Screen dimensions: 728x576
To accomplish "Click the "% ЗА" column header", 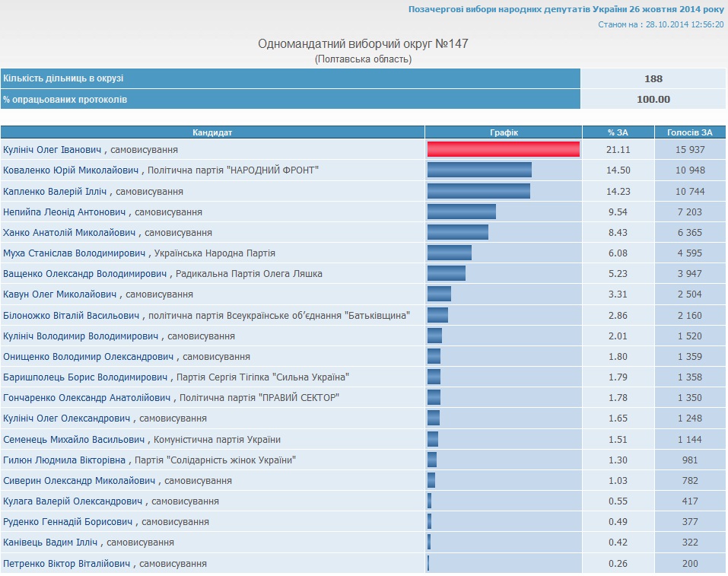I will (618, 132).
